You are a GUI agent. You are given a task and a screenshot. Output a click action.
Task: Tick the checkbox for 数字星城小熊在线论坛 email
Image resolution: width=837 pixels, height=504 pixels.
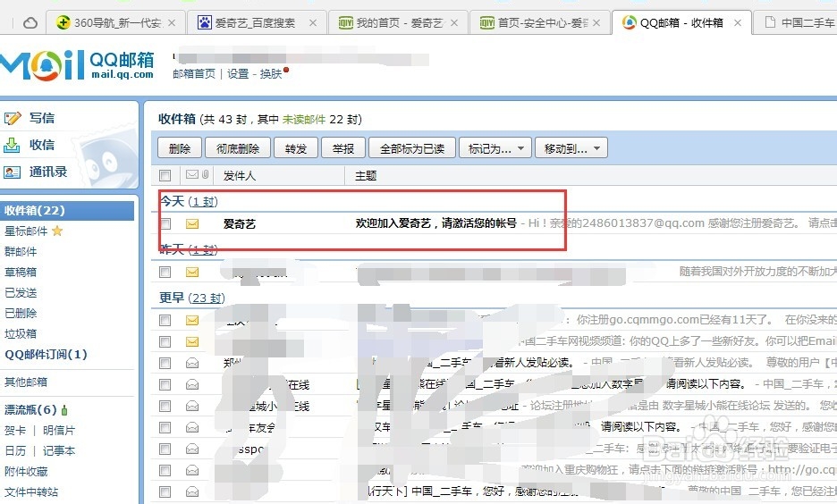(x=165, y=407)
